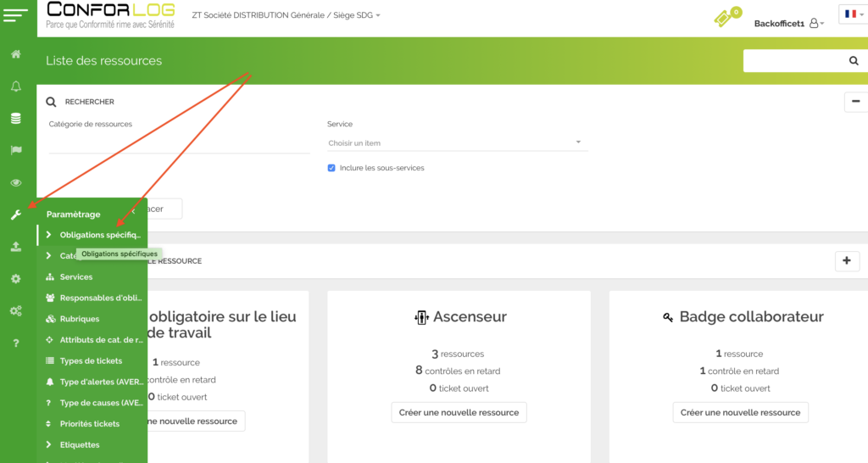The image size is (868, 463).
Task: Uncheck Inclure les sous-services checkbox
Action: (x=331, y=168)
